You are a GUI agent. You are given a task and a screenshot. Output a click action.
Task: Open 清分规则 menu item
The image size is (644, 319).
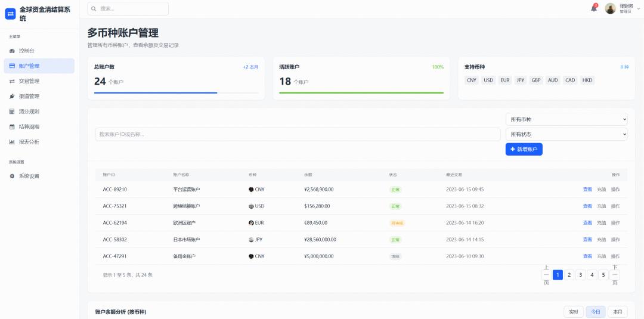click(x=39, y=112)
